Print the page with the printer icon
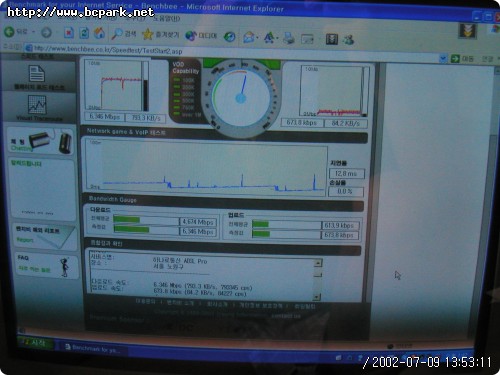This screenshot has height=375, width=500. pos(289,38)
